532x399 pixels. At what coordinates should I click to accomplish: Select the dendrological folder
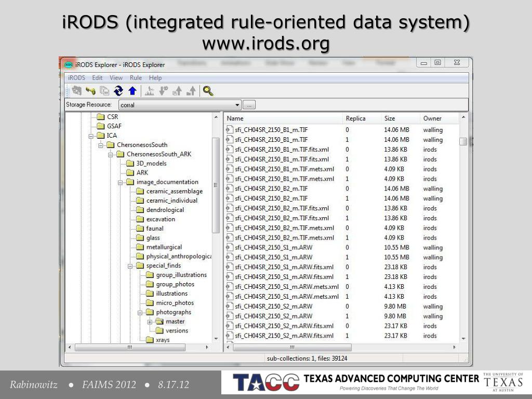pyautogui.click(x=165, y=210)
